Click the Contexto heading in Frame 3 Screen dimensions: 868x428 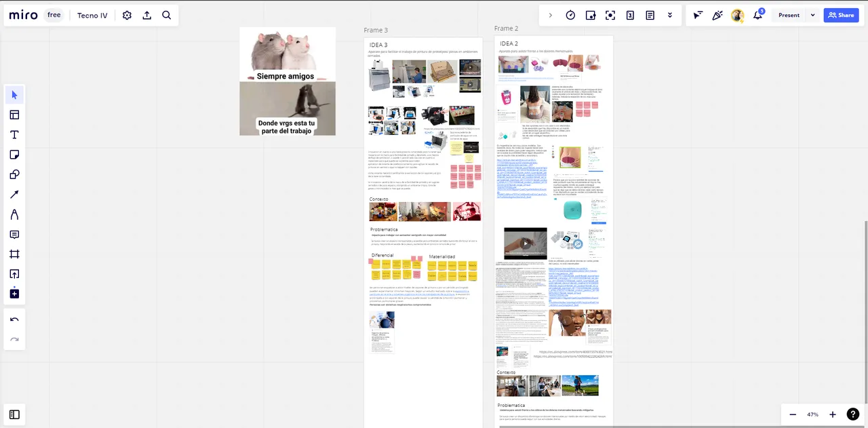(378, 199)
